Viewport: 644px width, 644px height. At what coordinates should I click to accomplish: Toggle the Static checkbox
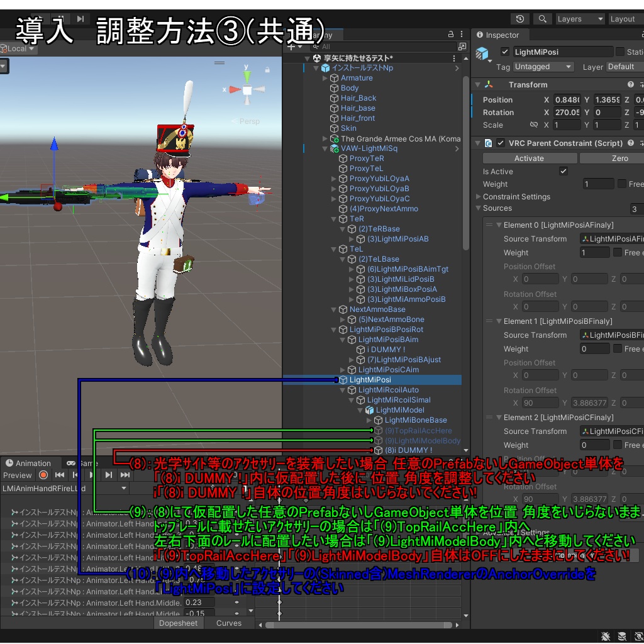(619, 52)
